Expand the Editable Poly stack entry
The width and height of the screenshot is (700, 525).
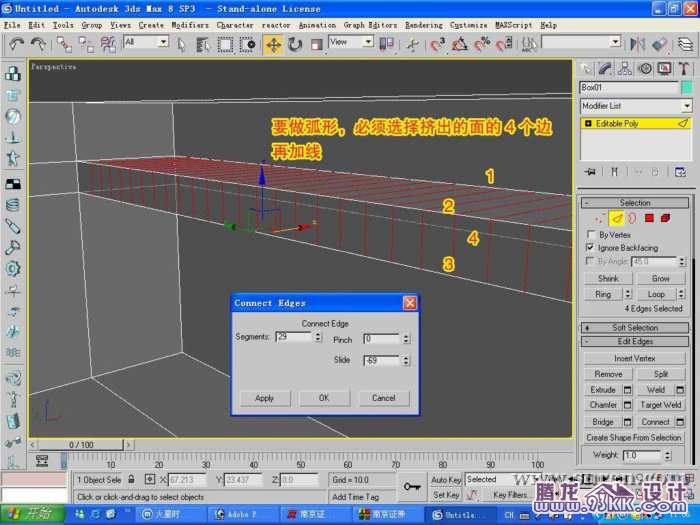pyautogui.click(x=588, y=124)
